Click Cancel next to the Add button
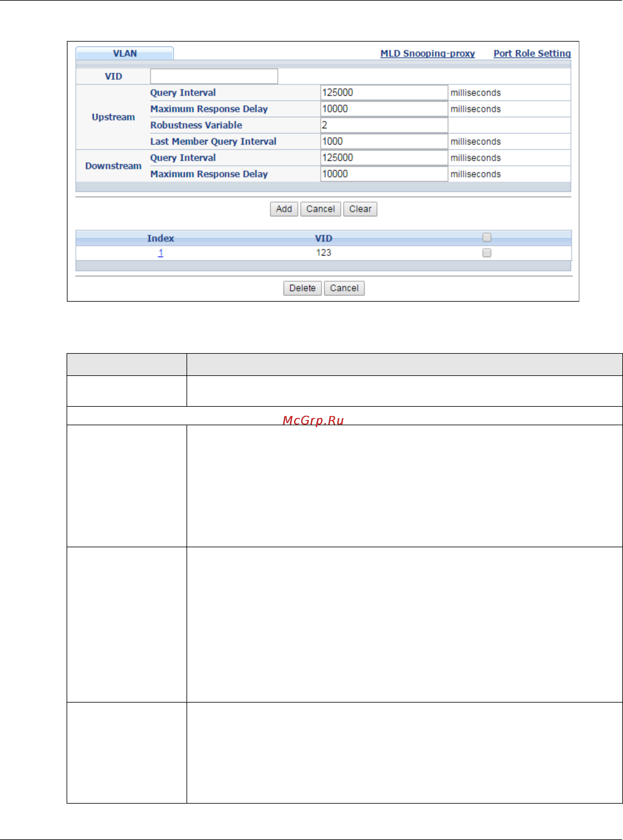 coord(320,209)
